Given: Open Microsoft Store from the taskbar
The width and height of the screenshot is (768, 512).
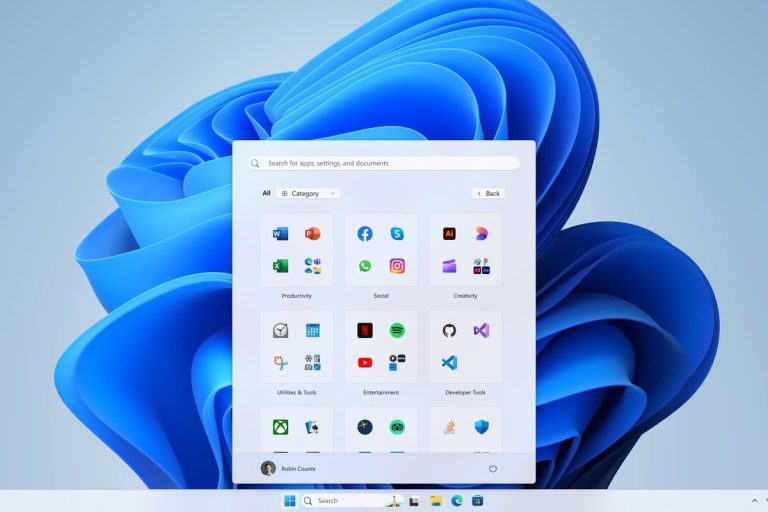Looking at the screenshot, I should (x=478, y=501).
